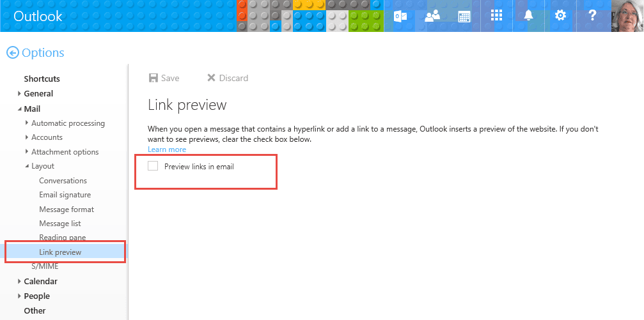The height and width of the screenshot is (320, 644).
Task: Click the Learn more link
Action: 167,149
